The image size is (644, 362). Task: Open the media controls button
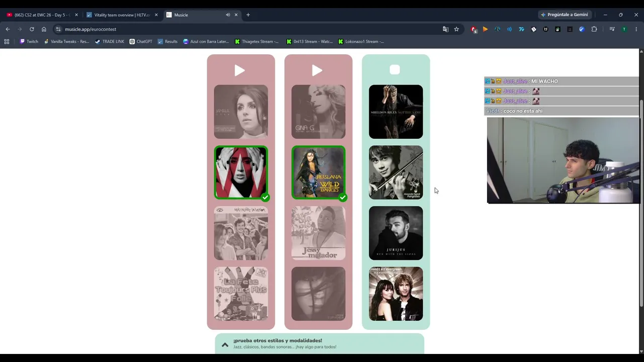tap(612, 29)
